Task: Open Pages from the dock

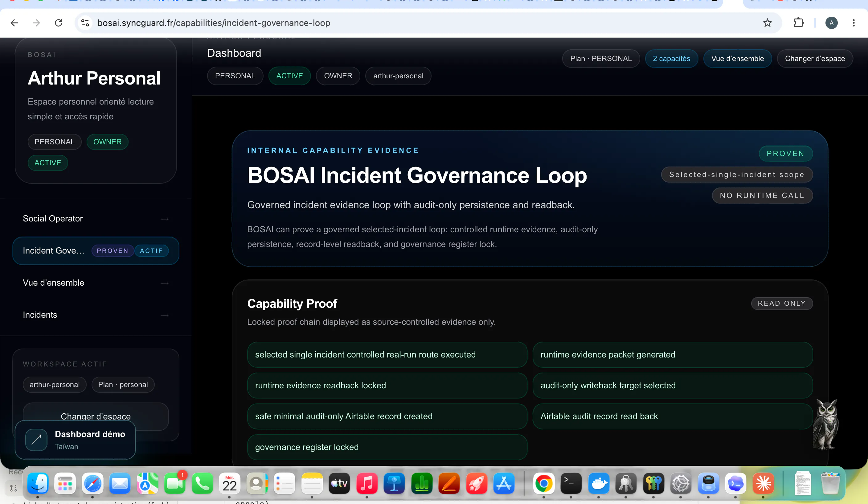Action: [449, 483]
